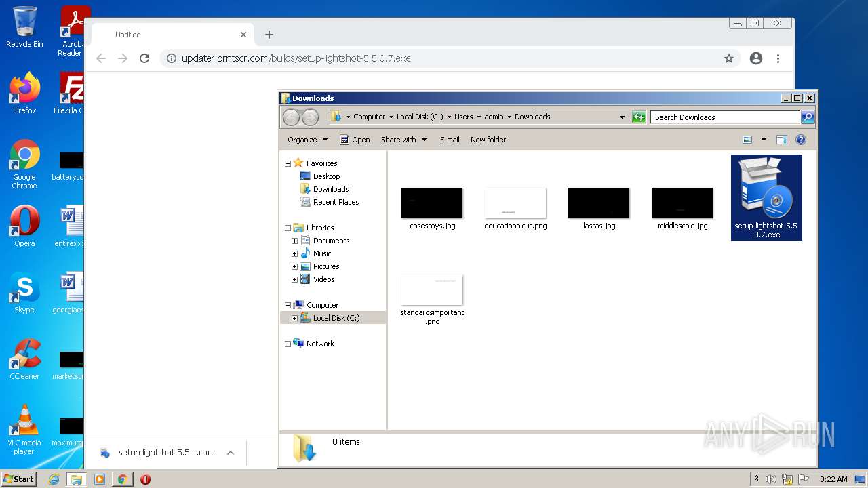Select the educationalcut.png file

tap(515, 209)
